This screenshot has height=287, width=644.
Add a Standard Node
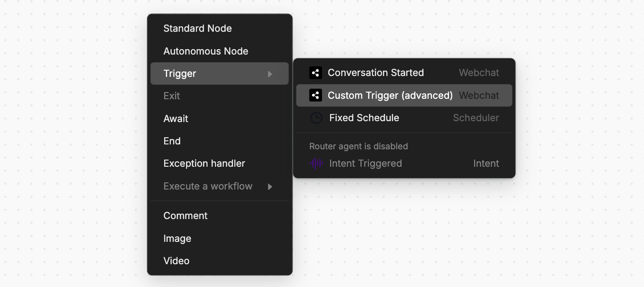tap(220, 29)
